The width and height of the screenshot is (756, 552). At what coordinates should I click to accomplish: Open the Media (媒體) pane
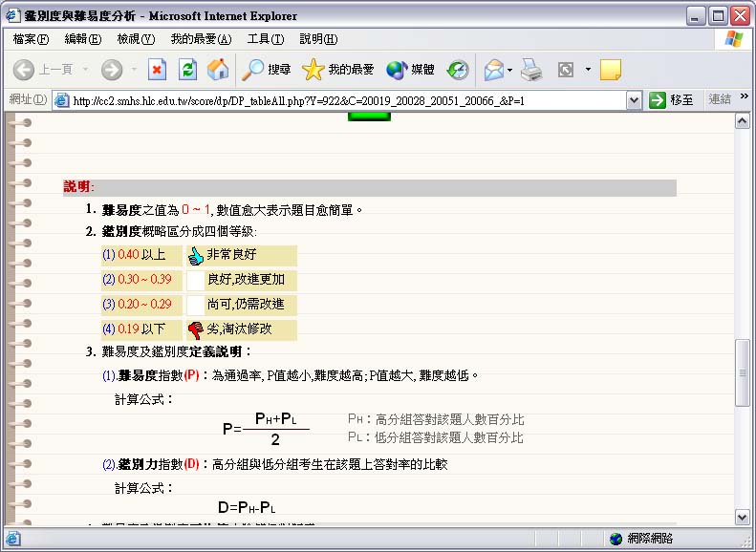[410, 70]
